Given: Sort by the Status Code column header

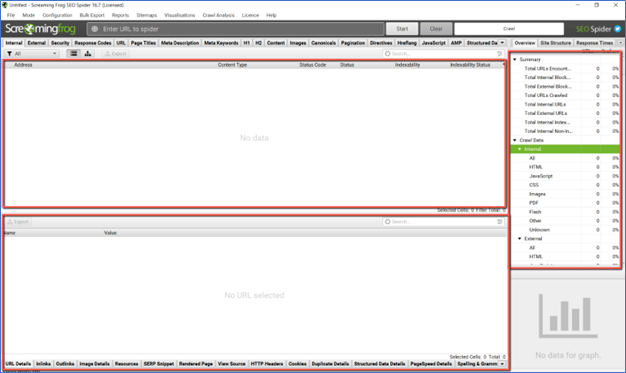Looking at the screenshot, I should (313, 65).
